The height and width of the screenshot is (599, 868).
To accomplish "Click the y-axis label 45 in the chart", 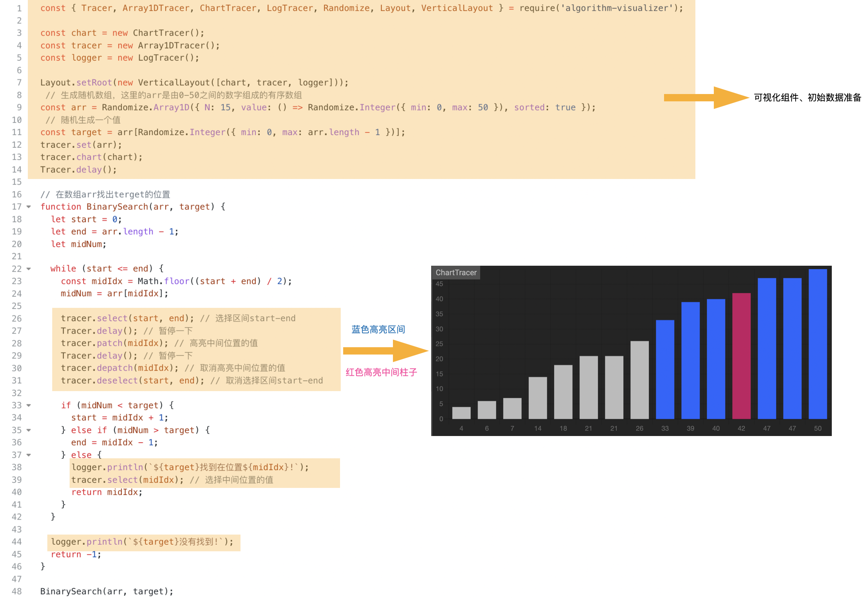I will click(x=439, y=284).
